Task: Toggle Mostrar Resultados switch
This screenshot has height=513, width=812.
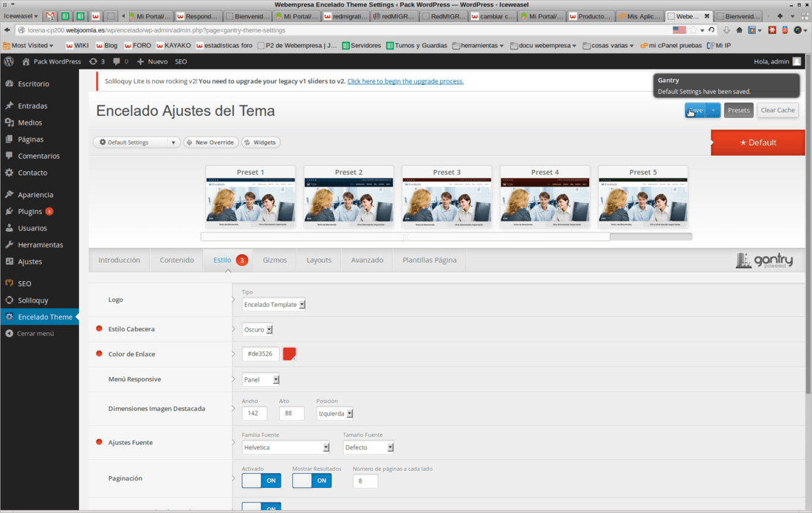Action: coord(312,481)
